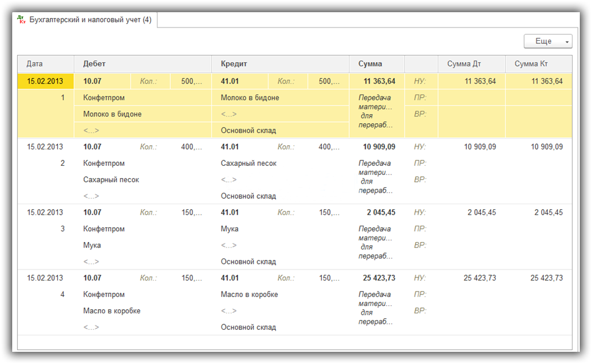Click credit quantity 400,... in row 2
This screenshot has width=592, height=364.
pyautogui.click(x=329, y=147)
